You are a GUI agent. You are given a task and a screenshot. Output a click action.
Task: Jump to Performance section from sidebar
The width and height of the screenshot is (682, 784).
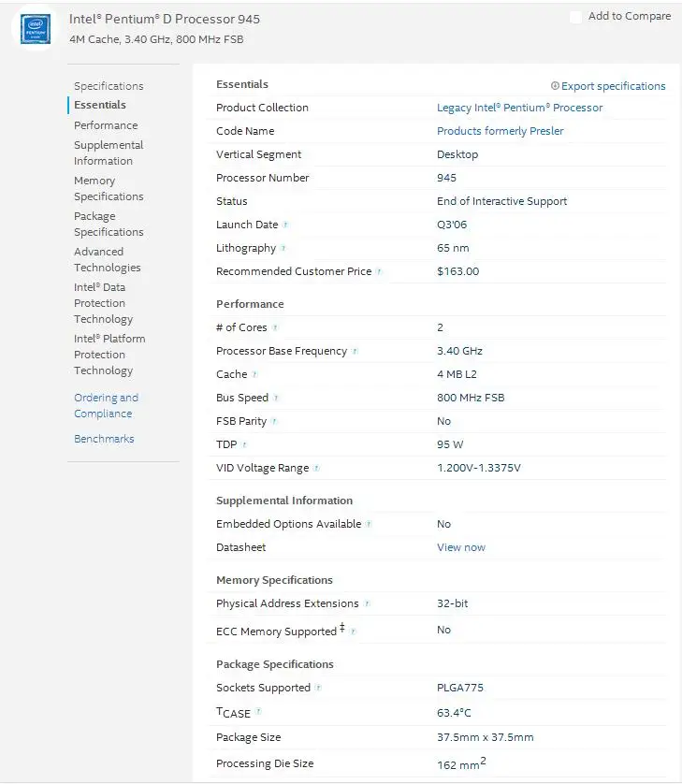tap(106, 125)
